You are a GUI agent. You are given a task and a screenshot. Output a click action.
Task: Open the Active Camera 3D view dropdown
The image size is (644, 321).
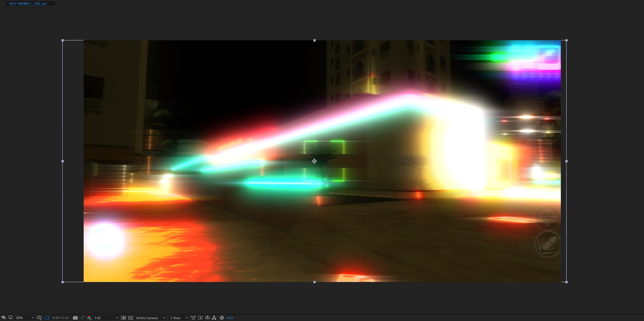pyautogui.click(x=151, y=318)
